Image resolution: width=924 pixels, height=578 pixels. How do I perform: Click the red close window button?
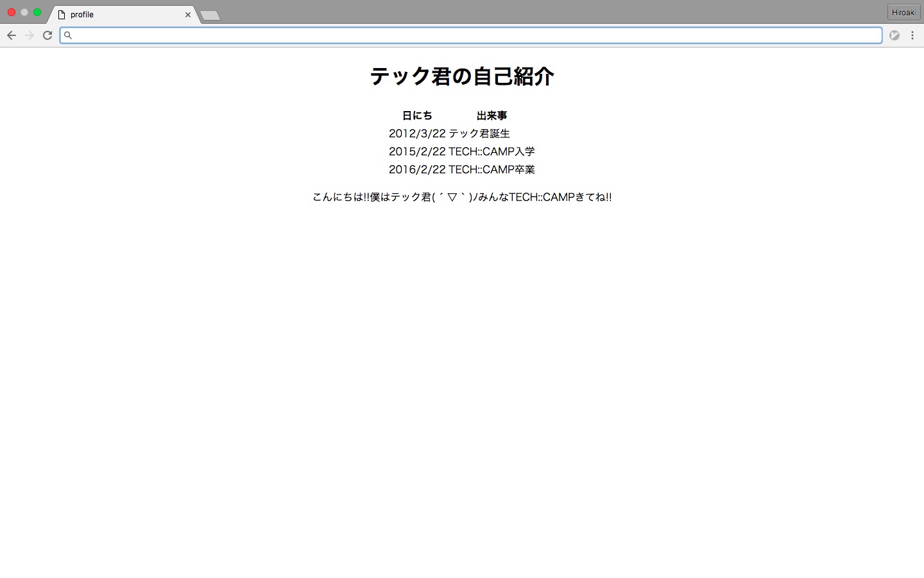12,12
